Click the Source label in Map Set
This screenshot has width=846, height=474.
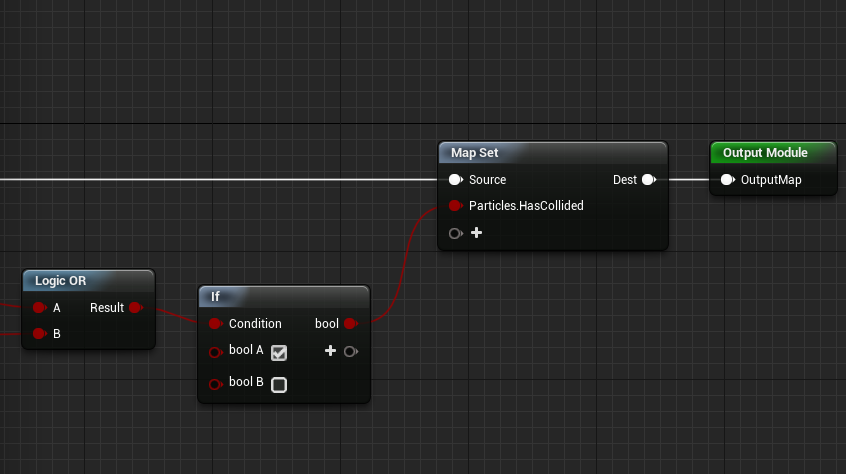[x=487, y=180]
